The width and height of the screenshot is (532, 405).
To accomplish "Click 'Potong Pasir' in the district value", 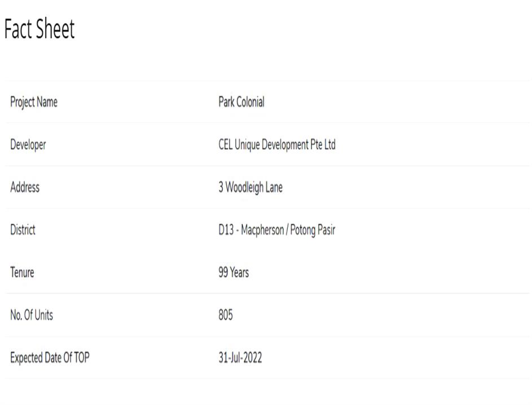I will (313, 230).
